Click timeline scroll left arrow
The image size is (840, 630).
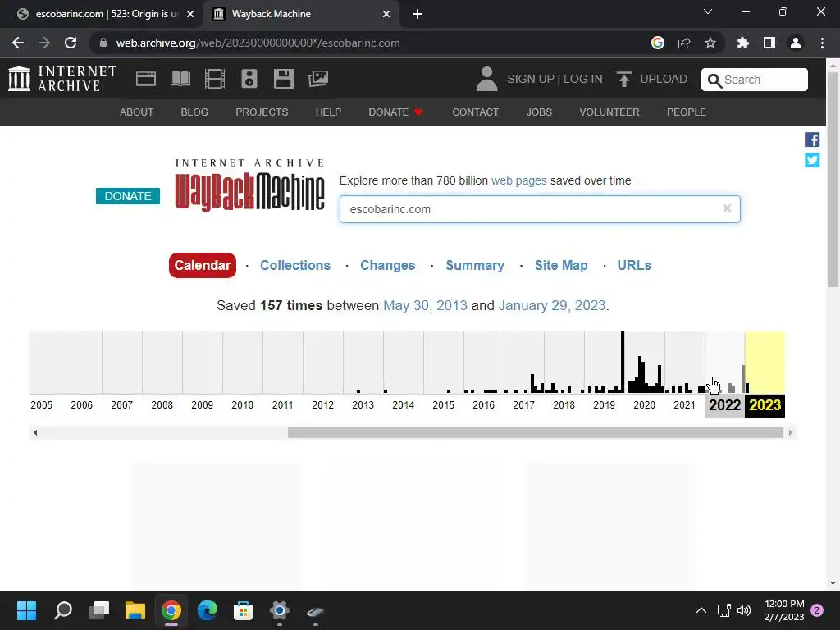[x=35, y=432]
